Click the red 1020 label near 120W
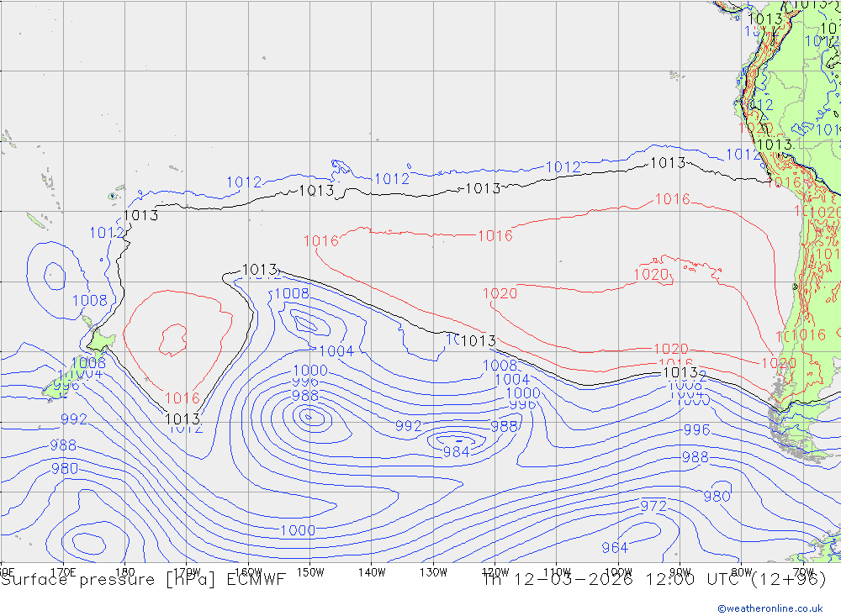Viewport: 841px width, 616px height. (500, 293)
